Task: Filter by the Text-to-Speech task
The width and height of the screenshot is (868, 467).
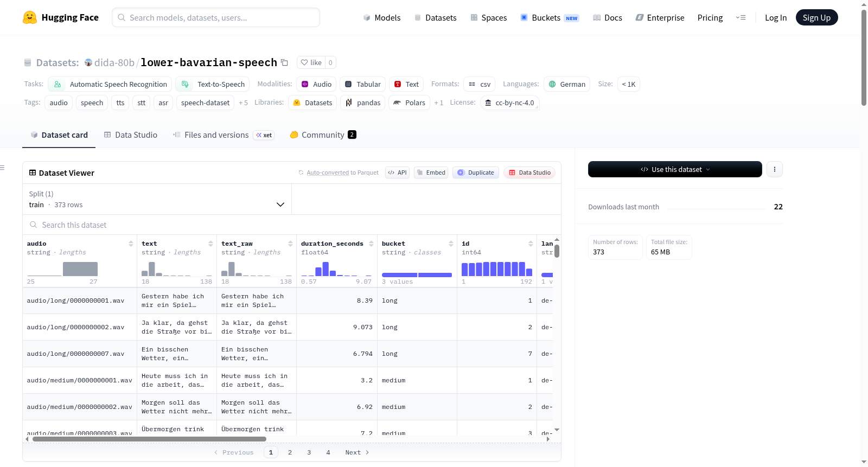Action: (x=213, y=84)
